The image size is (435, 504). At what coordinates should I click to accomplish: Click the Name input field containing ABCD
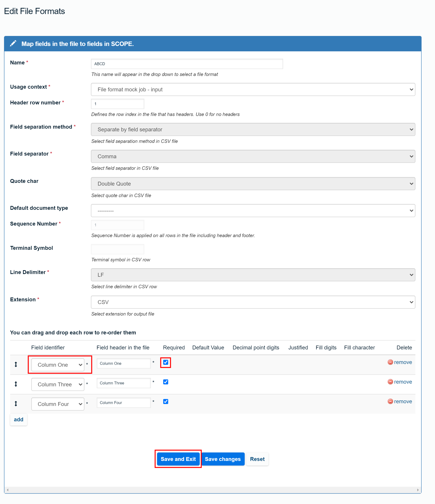(187, 64)
